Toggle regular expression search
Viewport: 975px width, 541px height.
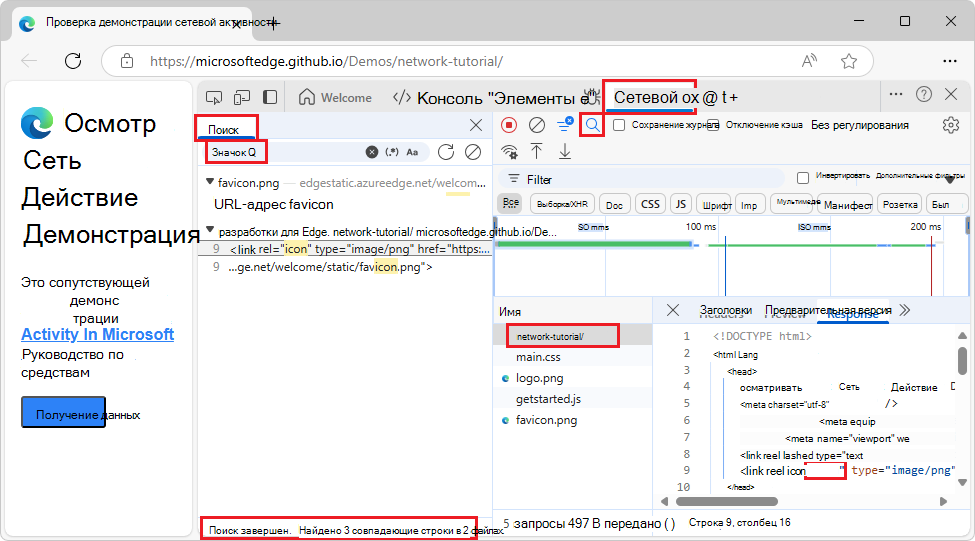[x=392, y=152]
